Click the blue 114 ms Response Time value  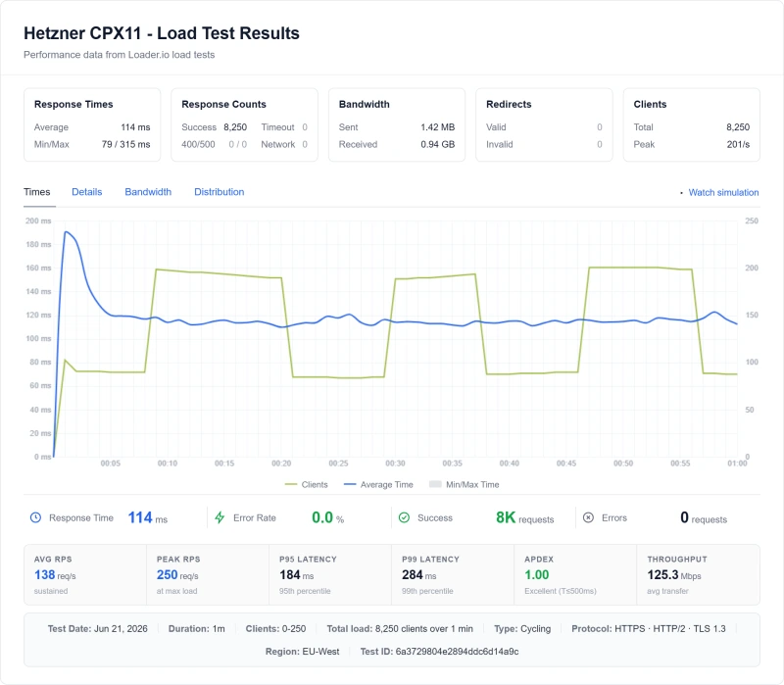(148, 517)
